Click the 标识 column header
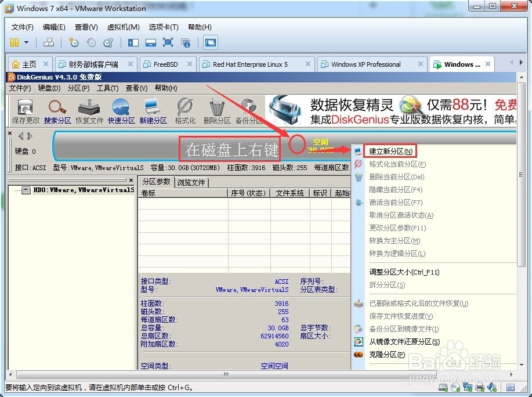 (320, 193)
